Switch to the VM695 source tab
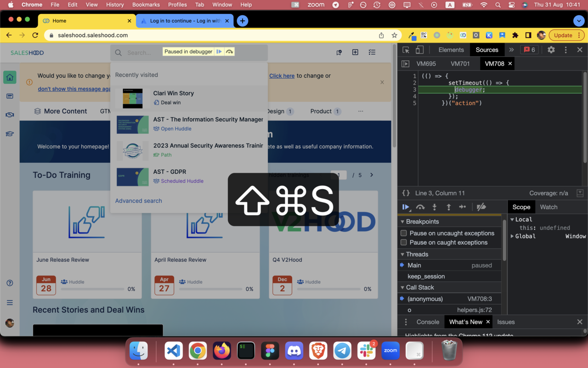The image size is (588, 368). (x=426, y=63)
